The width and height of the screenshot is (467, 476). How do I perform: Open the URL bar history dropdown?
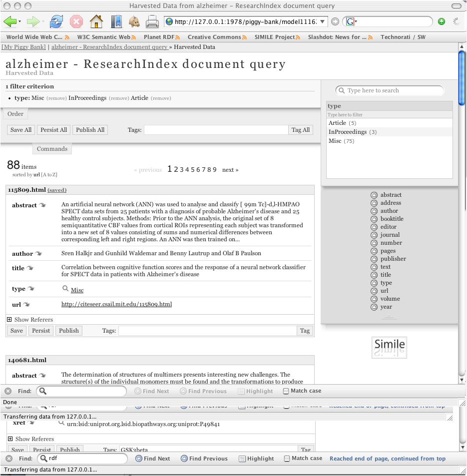323,21
